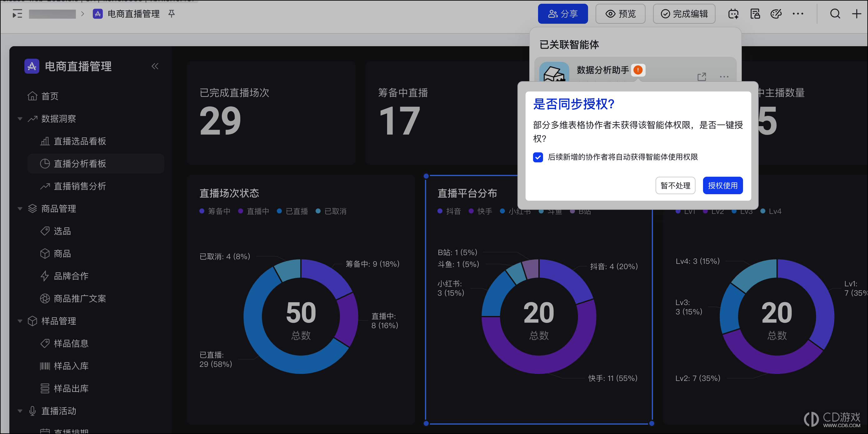Open 数据分析助手 in new window icon
The height and width of the screenshot is (434, 868).
(x=701, y=77)
